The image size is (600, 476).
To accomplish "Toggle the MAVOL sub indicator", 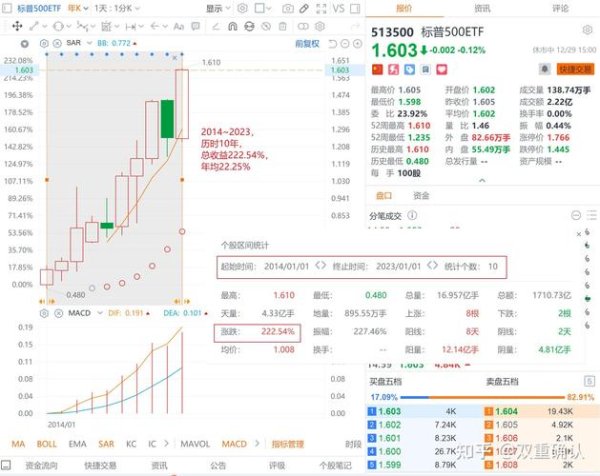I will click(195, 444).
